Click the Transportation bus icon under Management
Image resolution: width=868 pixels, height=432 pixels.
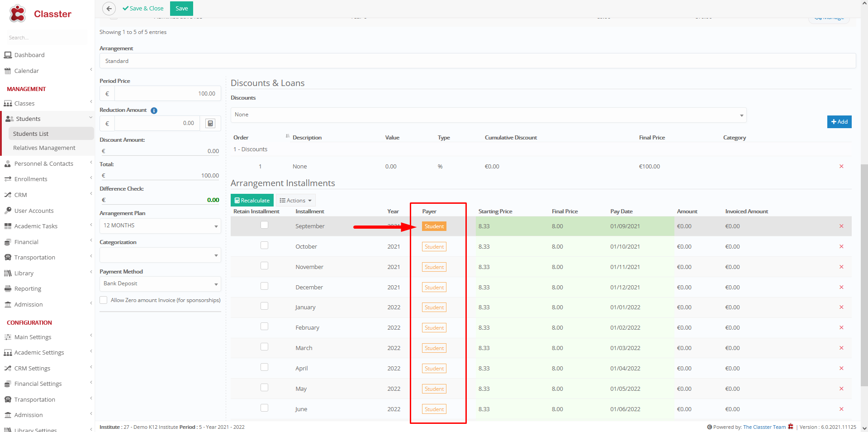click(x=8, y=257)
